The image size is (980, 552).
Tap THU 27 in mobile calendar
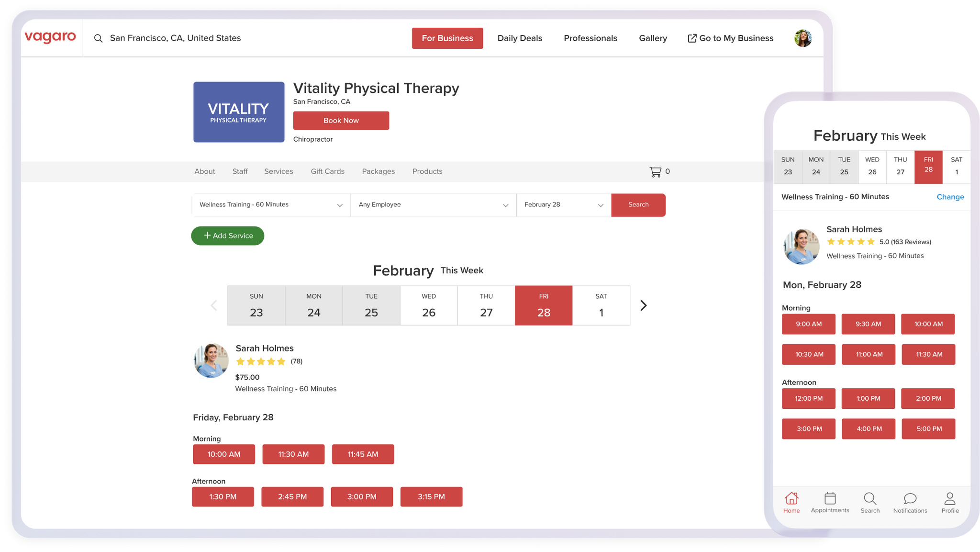tap(901, 167)
